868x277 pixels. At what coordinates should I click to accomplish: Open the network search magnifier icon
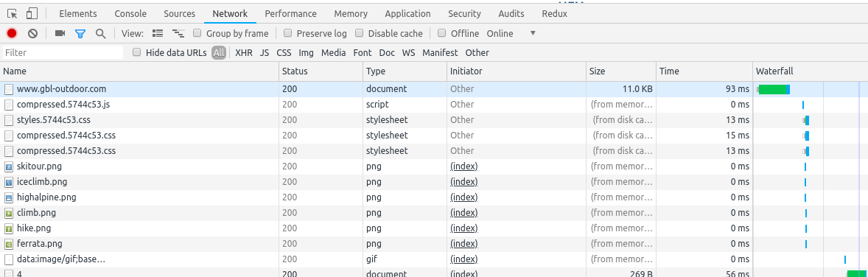[100, 34]
